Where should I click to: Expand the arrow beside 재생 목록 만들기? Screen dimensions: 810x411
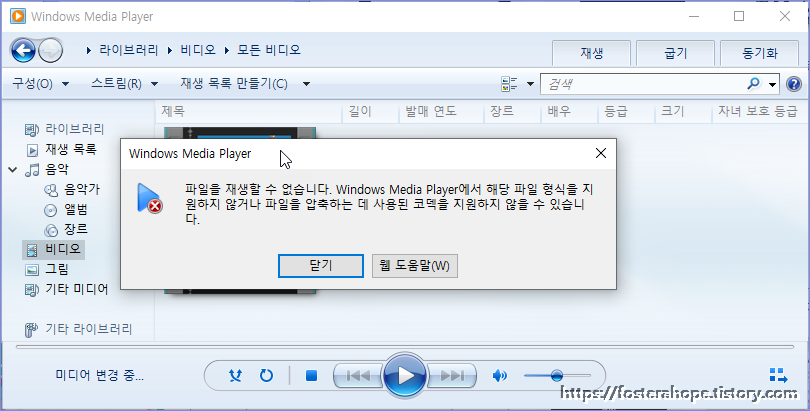[306, 84]
